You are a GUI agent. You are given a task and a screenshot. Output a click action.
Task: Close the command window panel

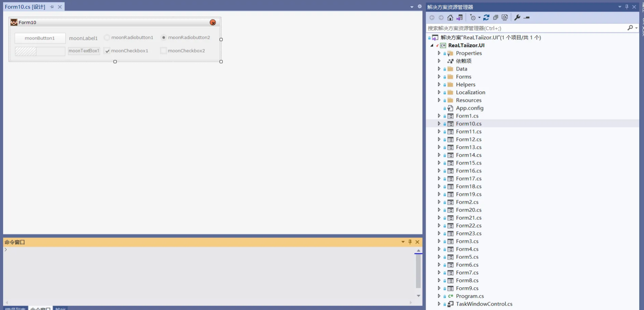(x=417, y=242)
